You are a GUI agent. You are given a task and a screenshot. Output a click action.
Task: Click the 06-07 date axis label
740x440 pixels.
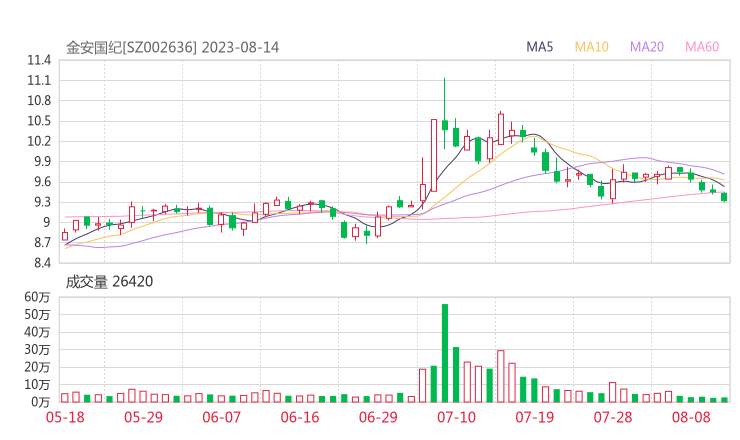pos(221,417)
